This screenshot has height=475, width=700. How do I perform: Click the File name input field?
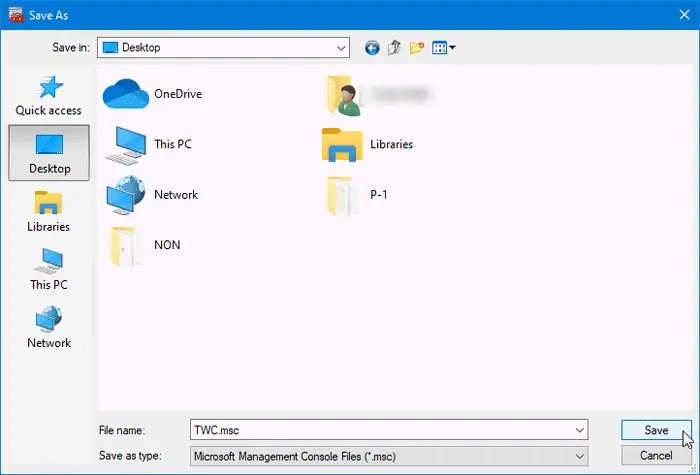click(x=389, y=430)
